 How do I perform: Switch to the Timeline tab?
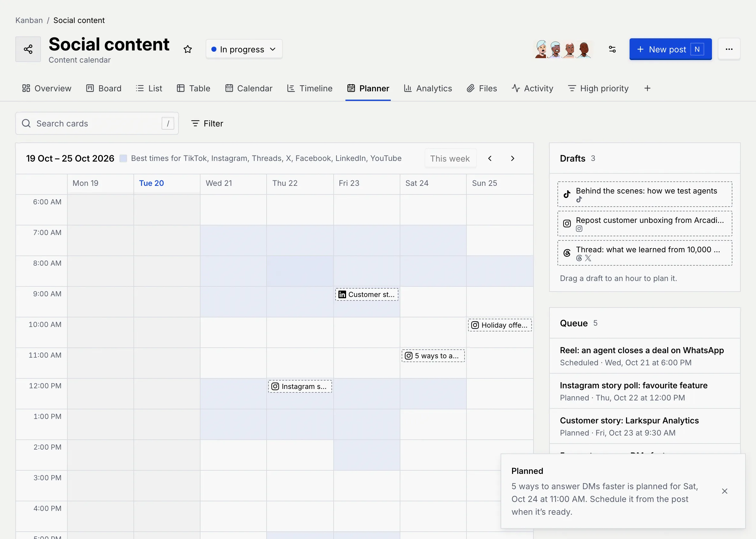click(310, 88)
